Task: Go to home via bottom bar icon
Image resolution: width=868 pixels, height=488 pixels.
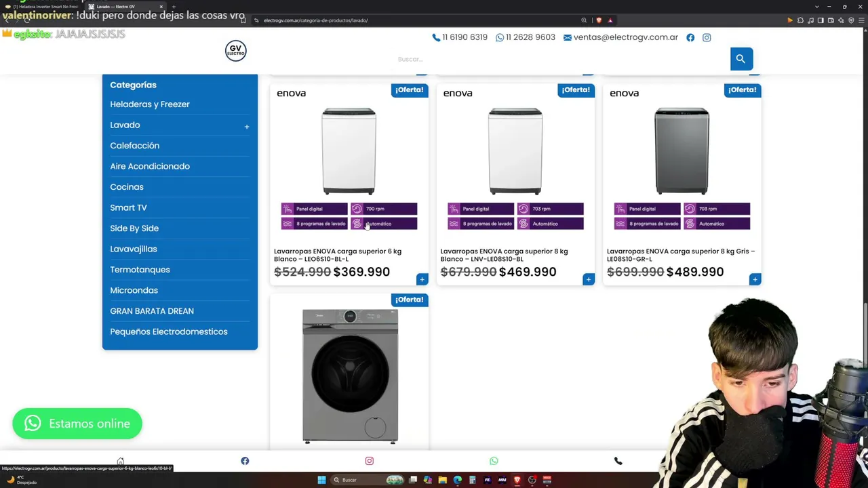Action: pyautogui.click(x=121, y=462)
